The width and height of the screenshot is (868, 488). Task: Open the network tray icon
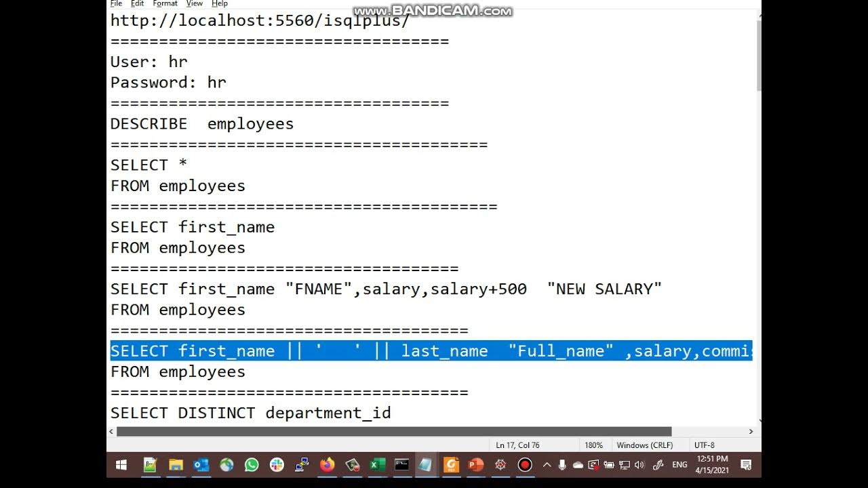click(x=624, y=465)
